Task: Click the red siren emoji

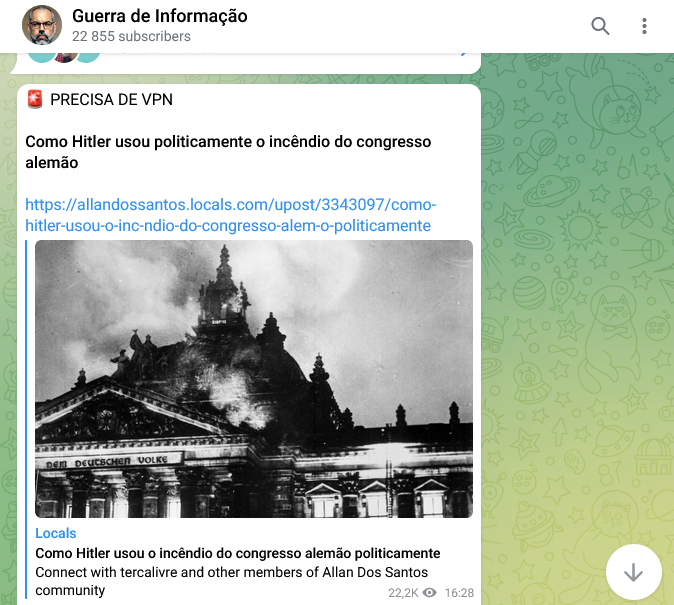Action: tap(35, 99)
